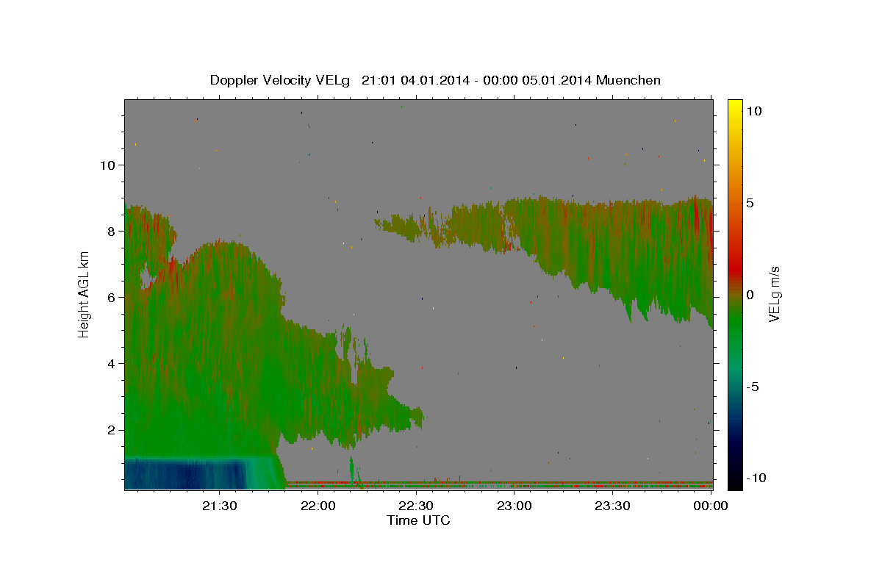Image resolution: width=882 pixels, height=588 pixels.
Task: Click the "22:00" time axis label
Action: click(x=318, y=506)
